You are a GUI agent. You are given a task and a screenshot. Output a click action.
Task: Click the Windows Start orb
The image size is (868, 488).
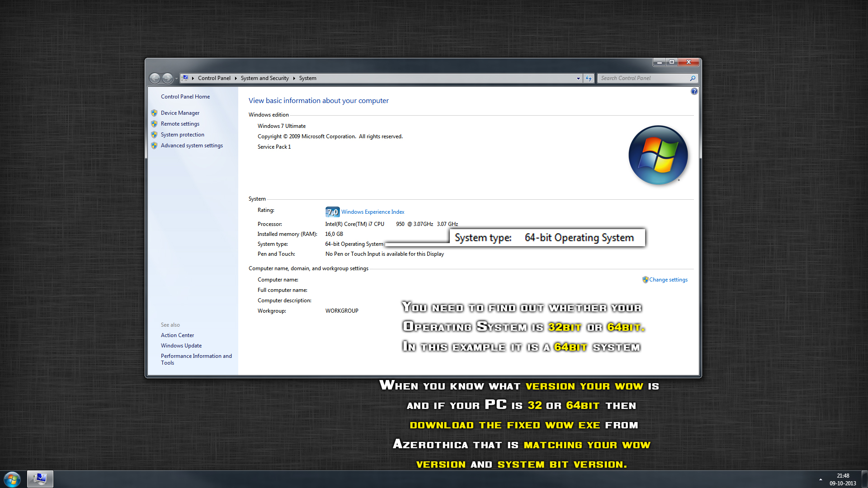click(x=12, y=479)
